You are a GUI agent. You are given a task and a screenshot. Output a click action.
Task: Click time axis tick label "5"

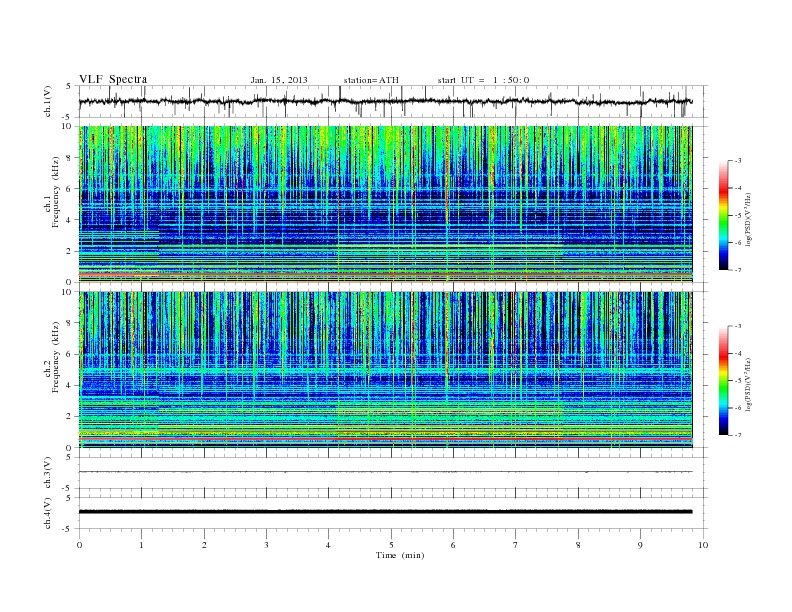click(x=391, y=545)
